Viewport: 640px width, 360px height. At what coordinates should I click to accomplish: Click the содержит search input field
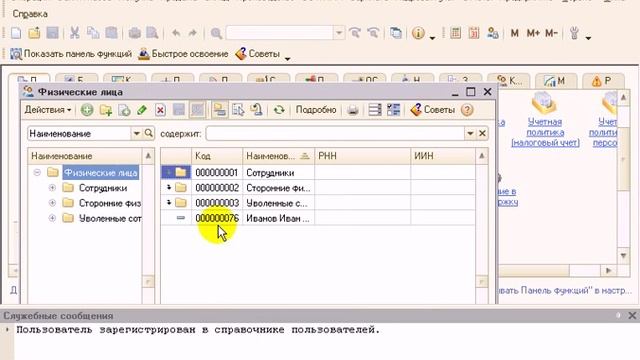click(335, 133)
